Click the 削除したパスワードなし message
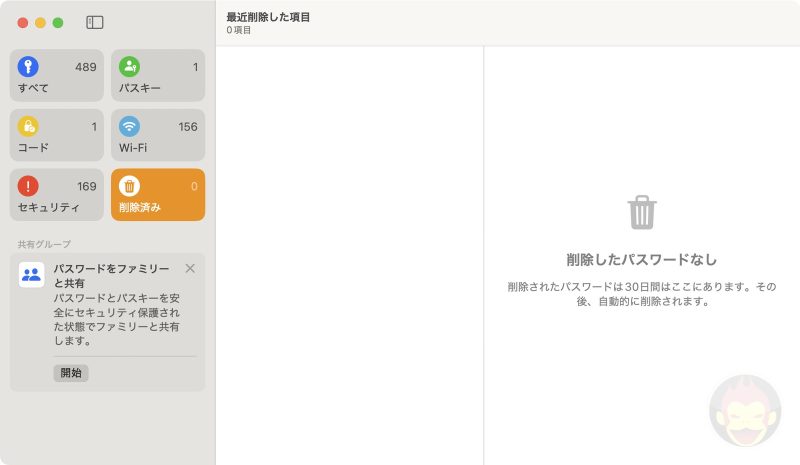The height and width of the screenshot is (465, 800). coord(641,259)
